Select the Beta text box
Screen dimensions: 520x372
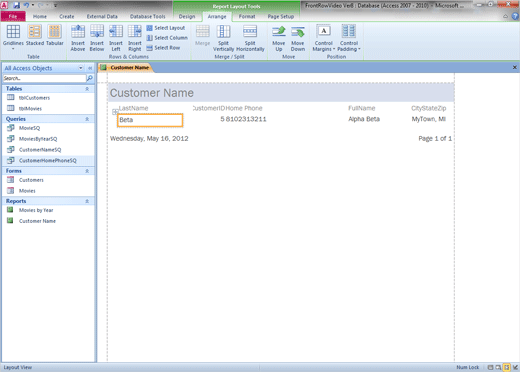tap(150, 120)
